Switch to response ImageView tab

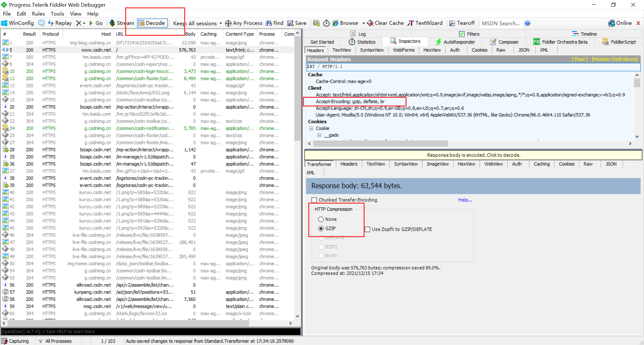click(x=437, y=164)
